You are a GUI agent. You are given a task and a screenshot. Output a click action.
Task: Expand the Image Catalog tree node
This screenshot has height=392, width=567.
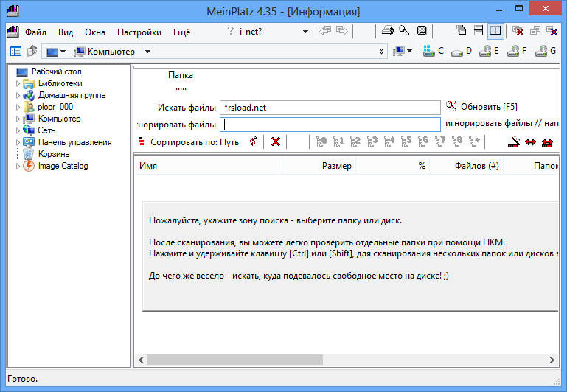pyautogui.click(x=18, y=167)
